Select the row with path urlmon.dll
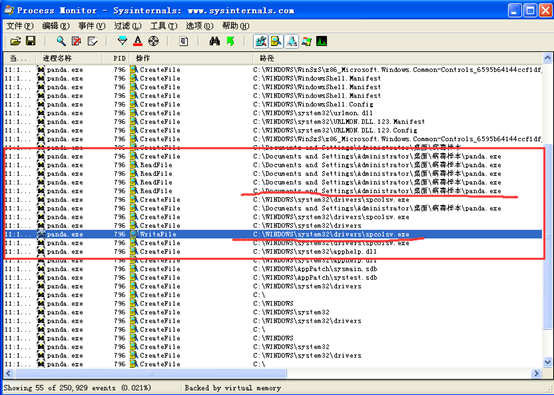The height and width of the screenshot is (395, 554). (273, 113)
